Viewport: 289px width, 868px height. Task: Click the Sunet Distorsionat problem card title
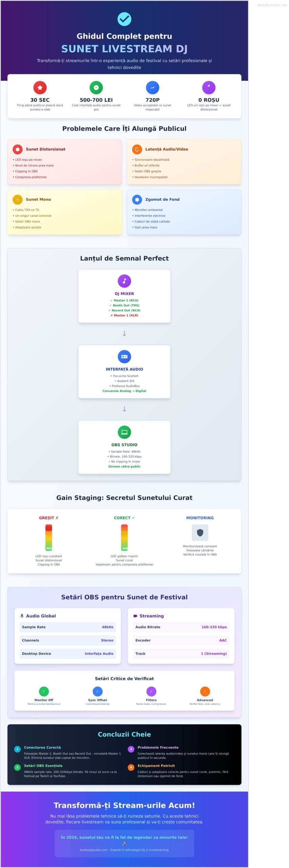tap(45, 149)
